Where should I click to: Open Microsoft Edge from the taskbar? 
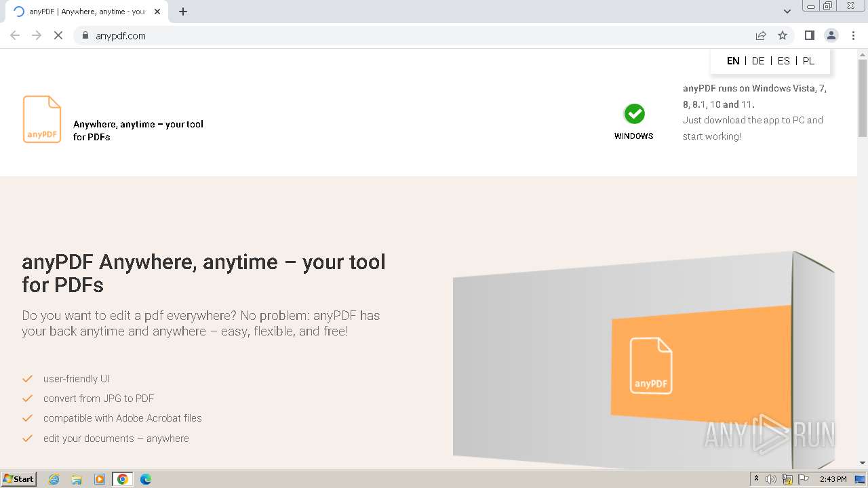[146, 479]
